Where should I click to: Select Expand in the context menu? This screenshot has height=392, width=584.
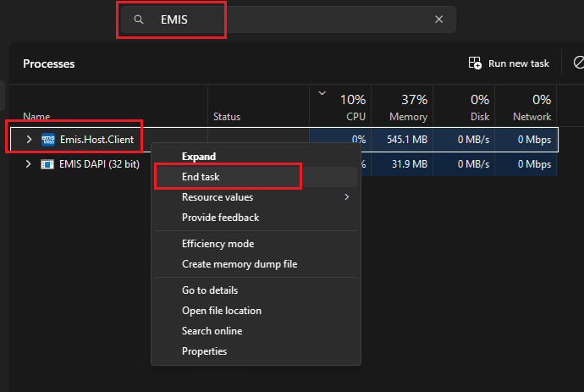pyautogui.click(x=199, y=157)
